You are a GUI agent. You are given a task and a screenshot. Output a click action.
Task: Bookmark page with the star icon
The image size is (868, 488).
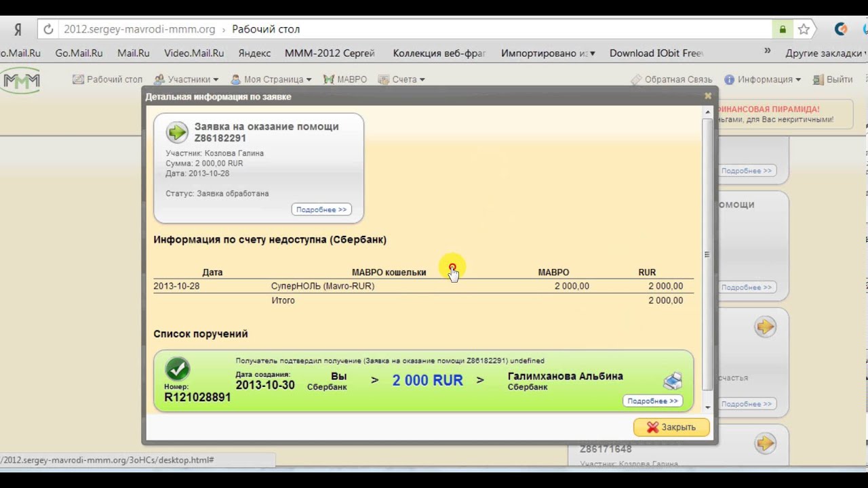click(804, 29)
